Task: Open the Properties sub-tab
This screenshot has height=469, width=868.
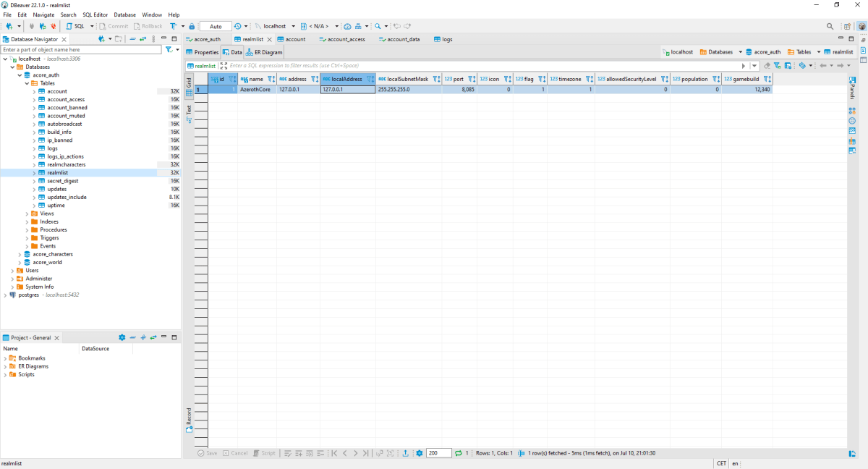Action: [x=202, y=52]
